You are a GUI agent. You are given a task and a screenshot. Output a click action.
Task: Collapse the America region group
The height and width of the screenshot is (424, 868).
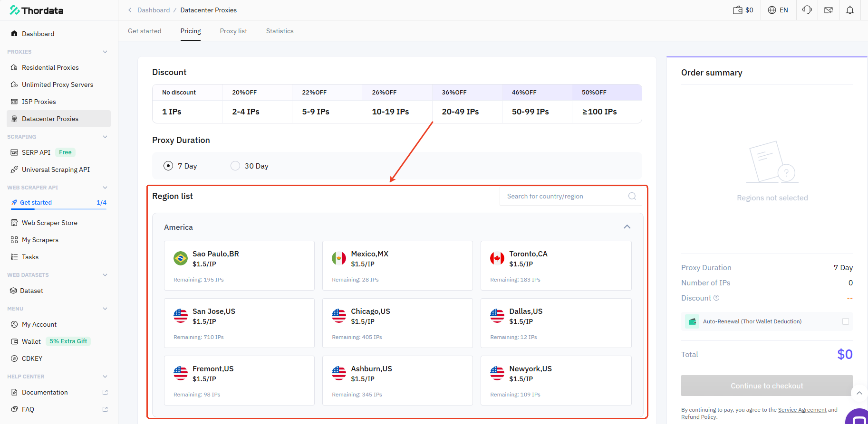pyautogui.click(x=627, y=227)
